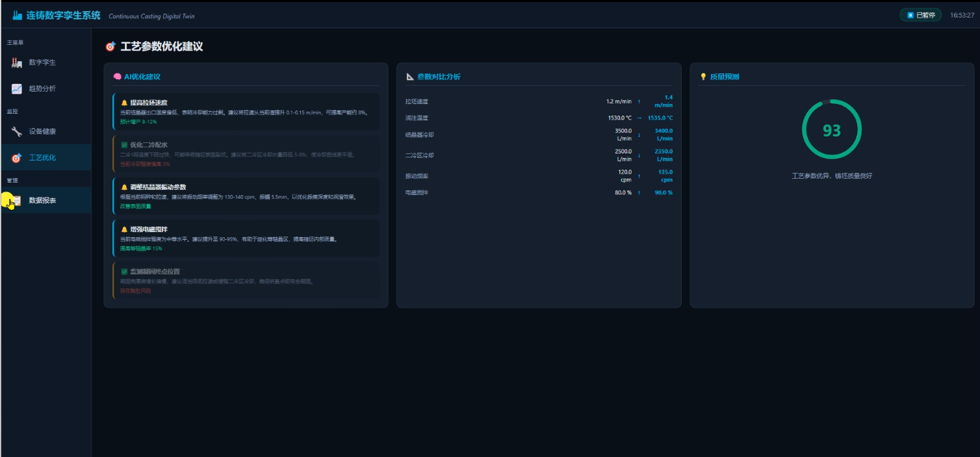Click the recommended value 3400.0 L/min
Viewport: 980px width, 457px height.
click(664, 135)
